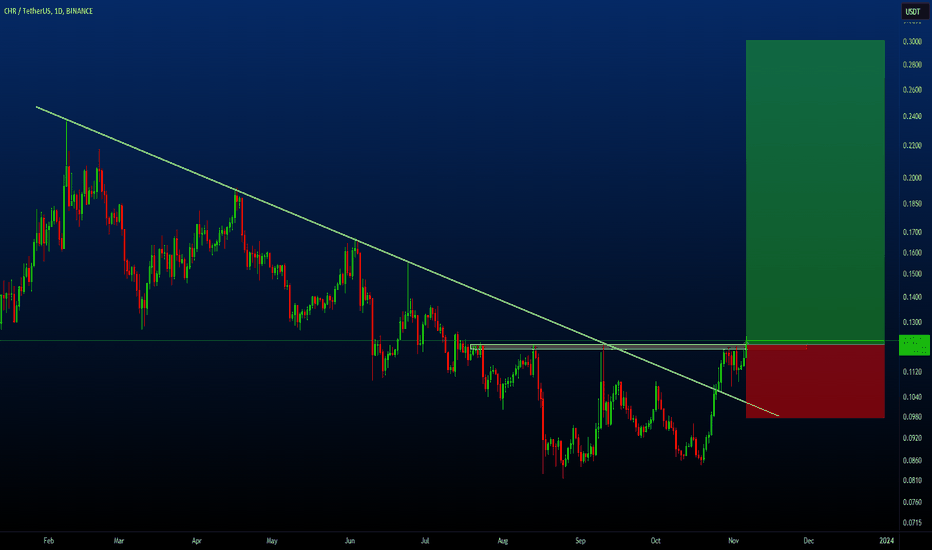Click the 0.0980 price axis label
The width and height of the screenshot is (932, 550).
[912, 417]
